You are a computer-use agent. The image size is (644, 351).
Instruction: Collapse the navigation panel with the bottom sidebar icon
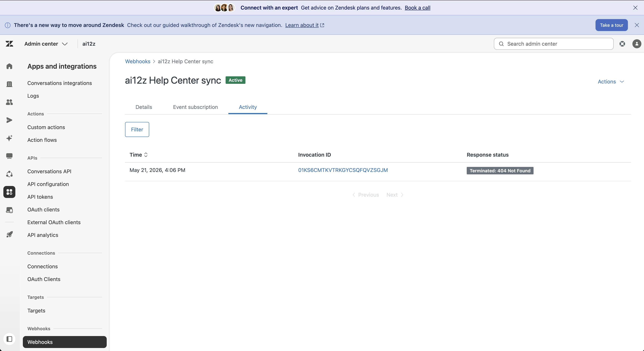point(9,339)
